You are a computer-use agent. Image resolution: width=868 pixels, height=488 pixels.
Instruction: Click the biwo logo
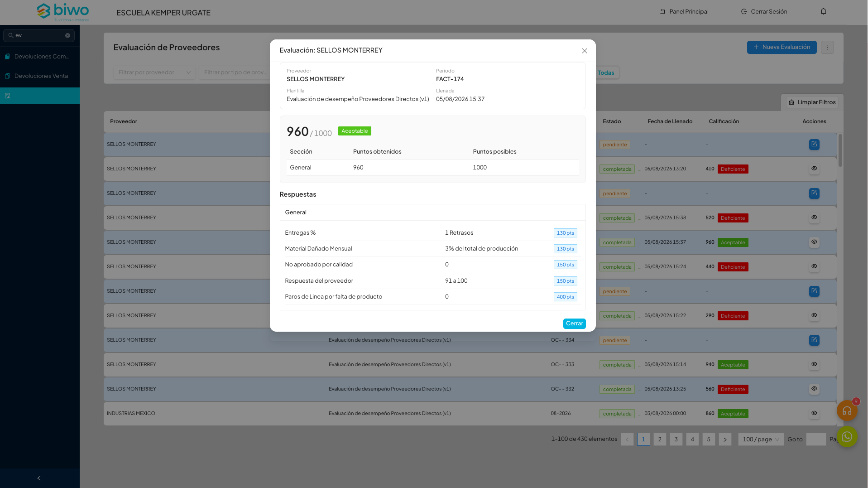62,12
